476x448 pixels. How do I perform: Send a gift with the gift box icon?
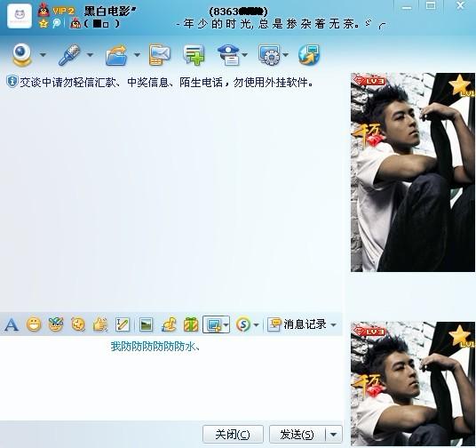pyautogui.click(x=191, y=324)
